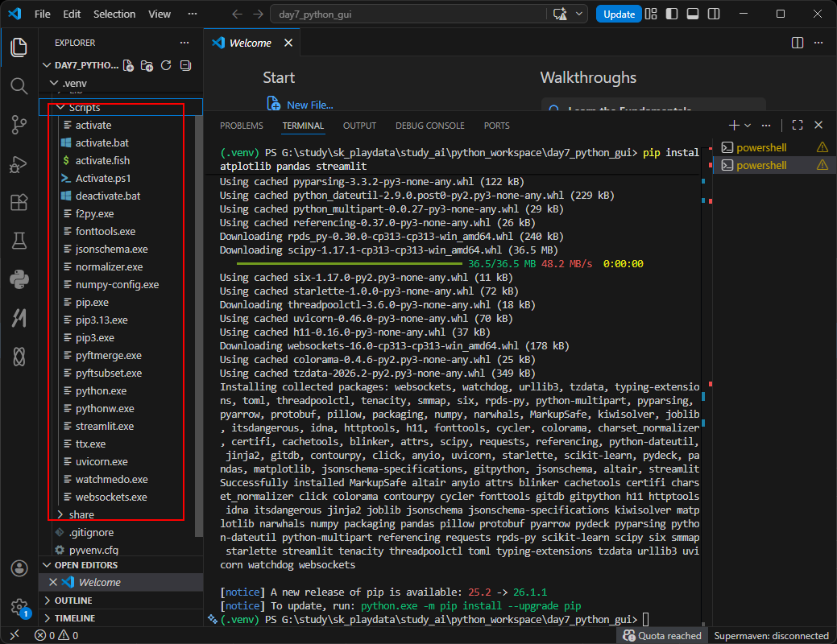
Task: Maximize the terminal panel size
Action: [x=798, y=125]
